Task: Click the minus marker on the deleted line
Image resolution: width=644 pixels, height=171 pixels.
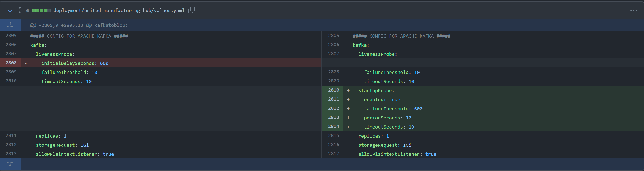Action: pyautogui.click(x=26, y=63)
